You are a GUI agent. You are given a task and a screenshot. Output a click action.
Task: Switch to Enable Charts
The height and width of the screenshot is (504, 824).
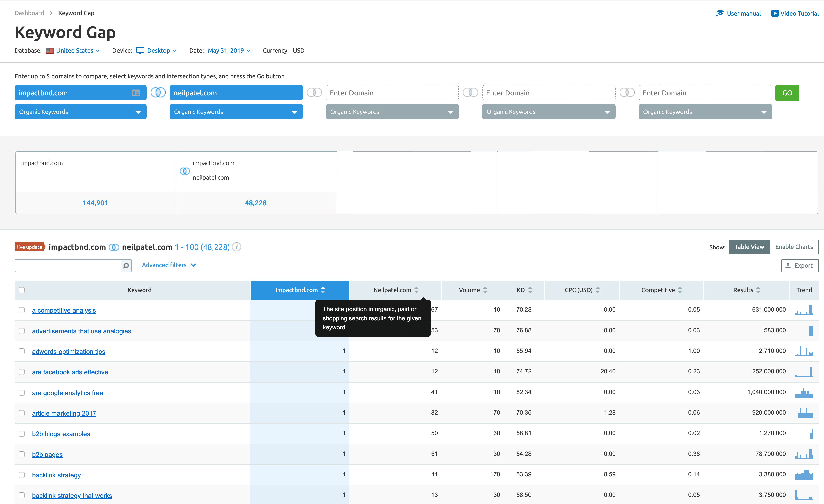click(794, 247)
